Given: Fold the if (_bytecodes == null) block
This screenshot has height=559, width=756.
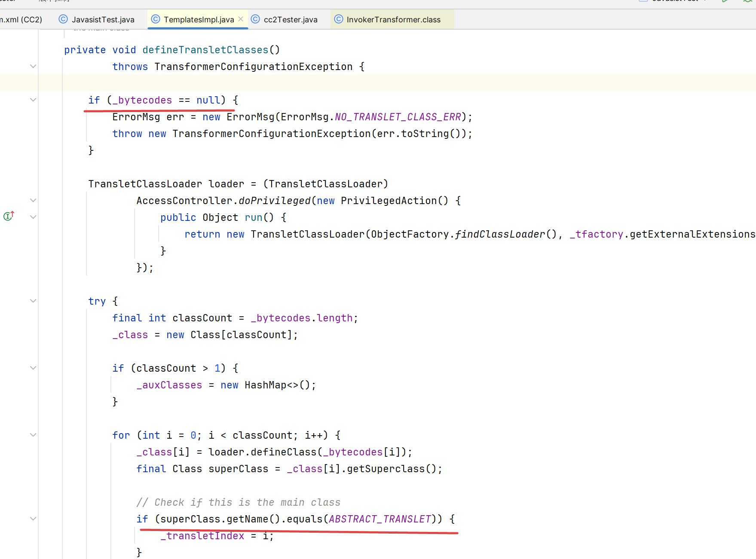Looking at the screenshot, I should pos(33,100).
